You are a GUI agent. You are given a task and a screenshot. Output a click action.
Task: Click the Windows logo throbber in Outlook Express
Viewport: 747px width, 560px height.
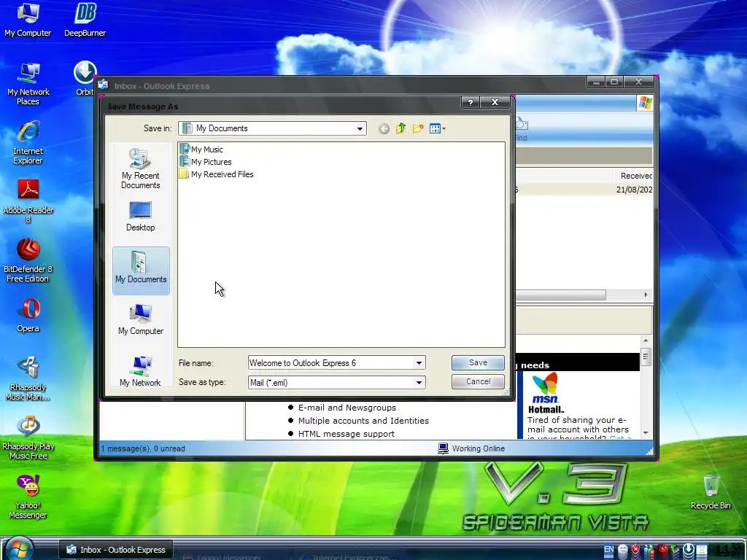click(x=645, y=103)
